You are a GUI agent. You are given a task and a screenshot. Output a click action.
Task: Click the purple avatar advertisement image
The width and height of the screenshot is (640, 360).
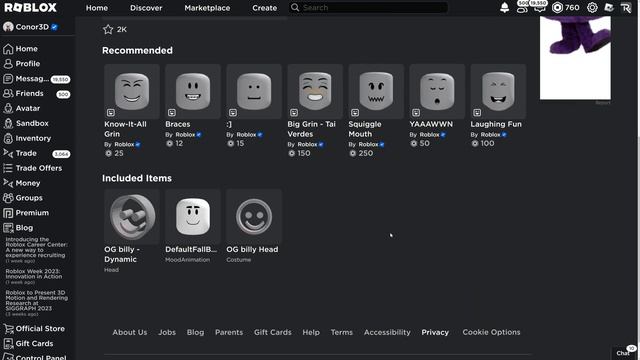[x=575, y=58]
